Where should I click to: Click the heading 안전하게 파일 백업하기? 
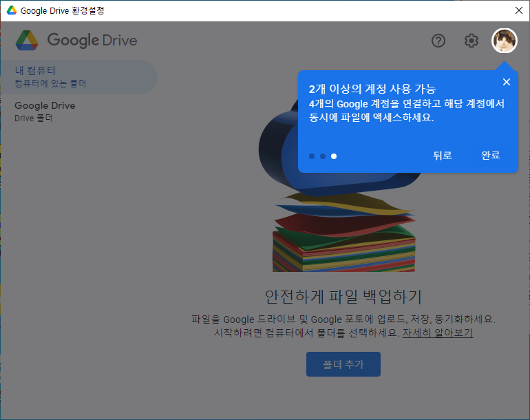click(343, 297)
